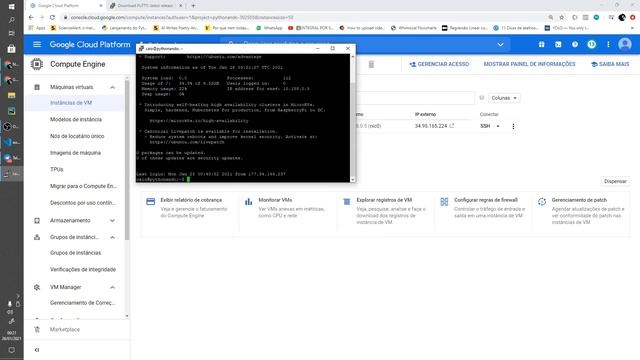Click the firewall rules card icon
The width and height of the screenshot is (640, 360).
pos(444,202)
